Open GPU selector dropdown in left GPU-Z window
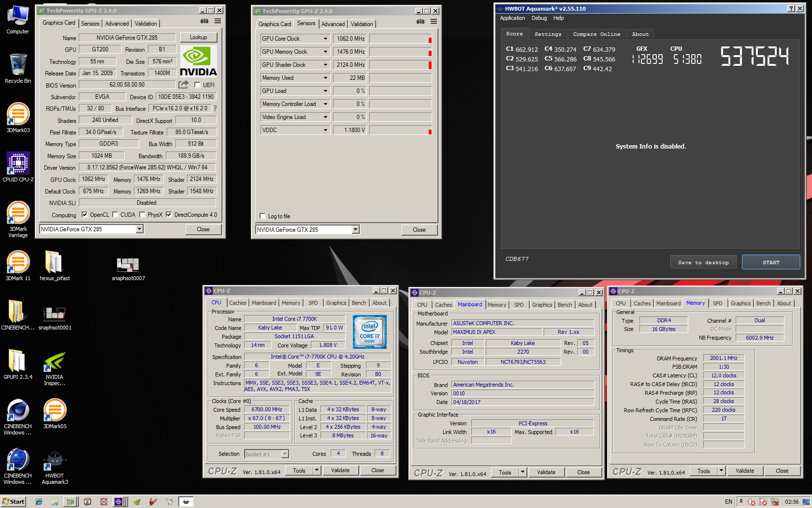Screen dimensions: 812x508 click(x=140, y=229)
